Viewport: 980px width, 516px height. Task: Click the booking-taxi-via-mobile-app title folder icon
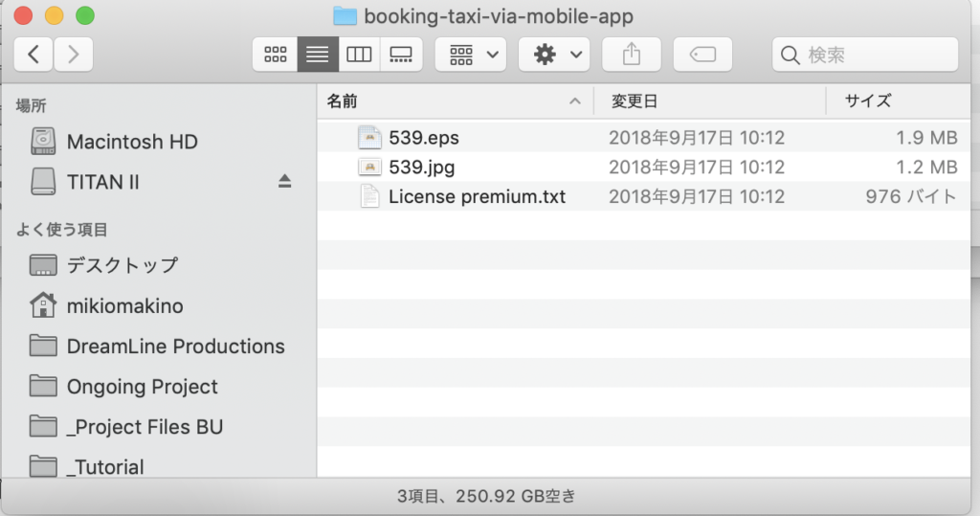[345, 15]
